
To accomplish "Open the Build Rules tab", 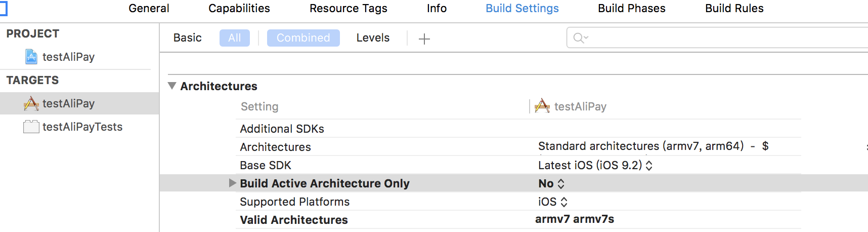I will (x=734, y=9).
